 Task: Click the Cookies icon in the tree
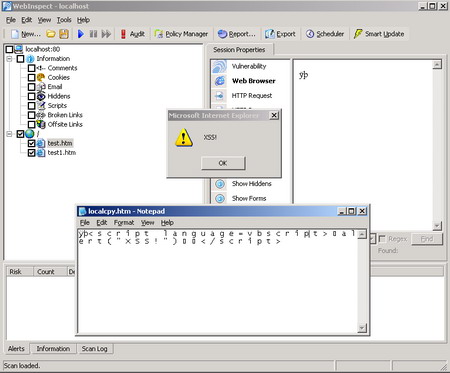pyautogui.click(x=41, y=77)
